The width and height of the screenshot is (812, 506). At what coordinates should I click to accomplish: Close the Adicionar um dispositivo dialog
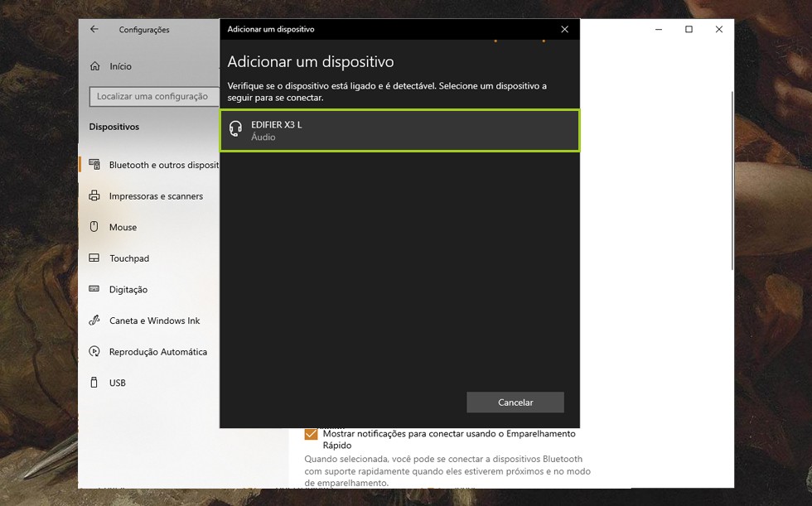[x=564, y=29]
